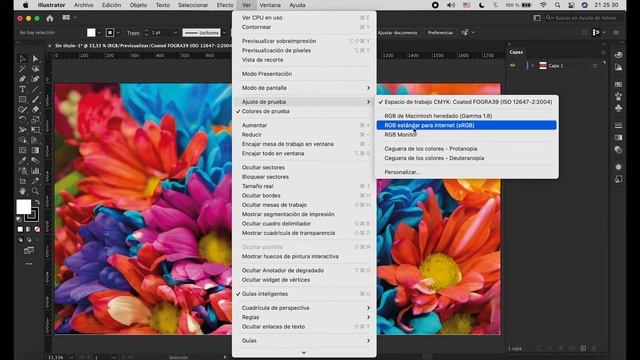The image size is (640, 360).
Task: Select Espacio de trabajo CMYK Coated FOGRA39
Action: click(x=468, y=102)
